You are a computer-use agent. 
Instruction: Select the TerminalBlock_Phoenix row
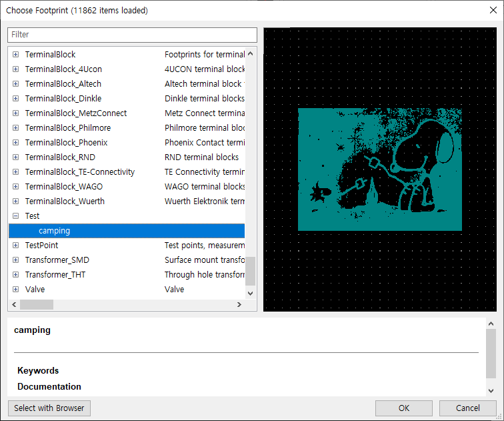[127, 143]
